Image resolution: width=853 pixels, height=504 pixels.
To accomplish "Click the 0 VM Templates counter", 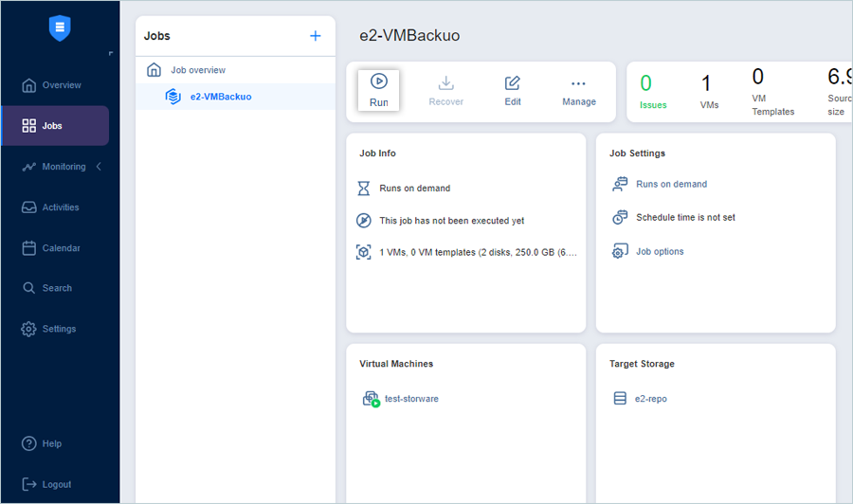I will tap(772, 91).
